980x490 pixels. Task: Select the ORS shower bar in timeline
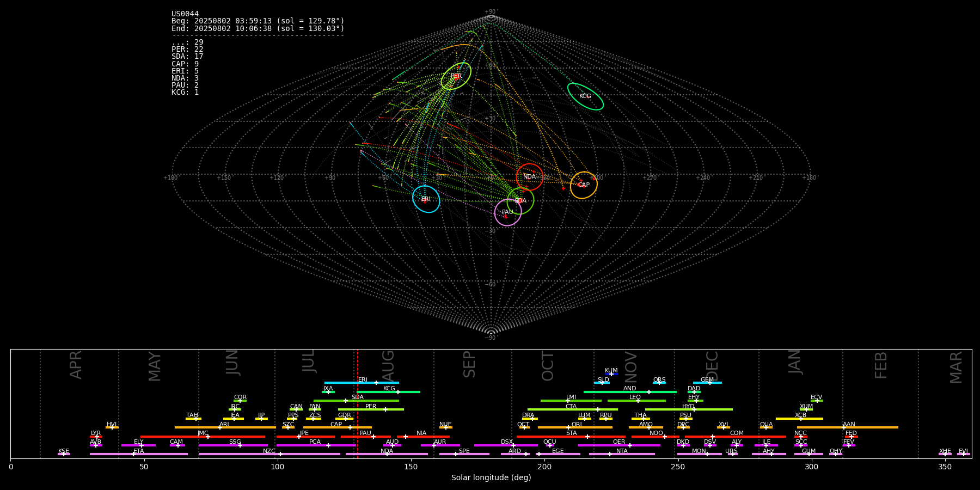tap(659, 383)
